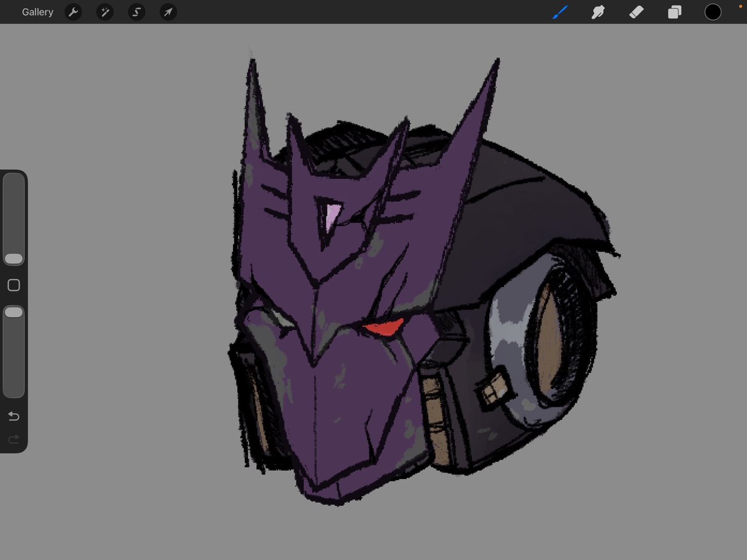Open the Gallery view

pyautogui.click(x=37, y=12)
